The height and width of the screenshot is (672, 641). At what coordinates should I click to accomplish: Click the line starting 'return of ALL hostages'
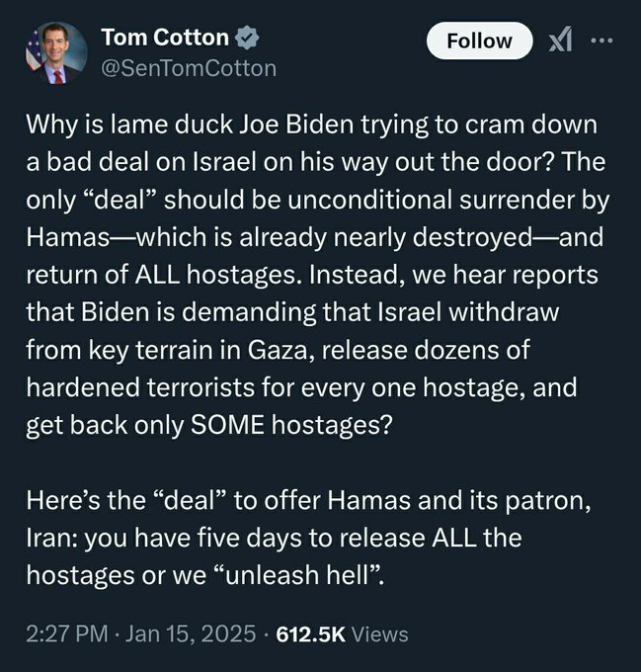(312, 275)
